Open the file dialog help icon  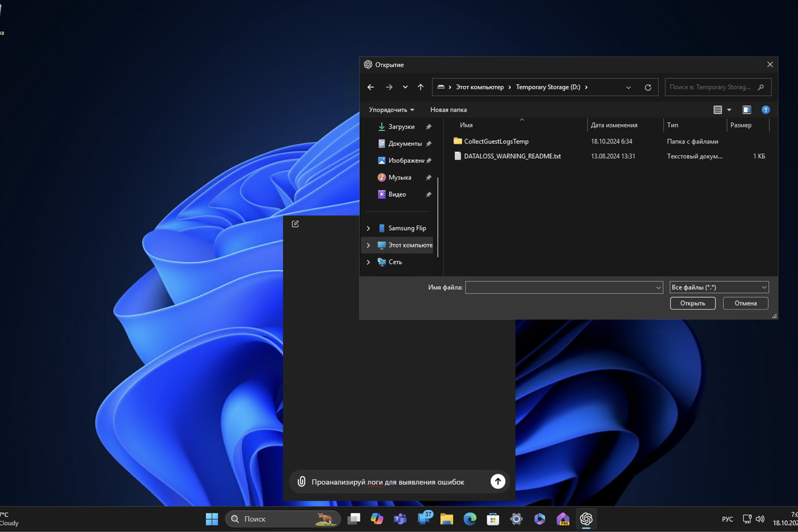[x=765, y=110]
